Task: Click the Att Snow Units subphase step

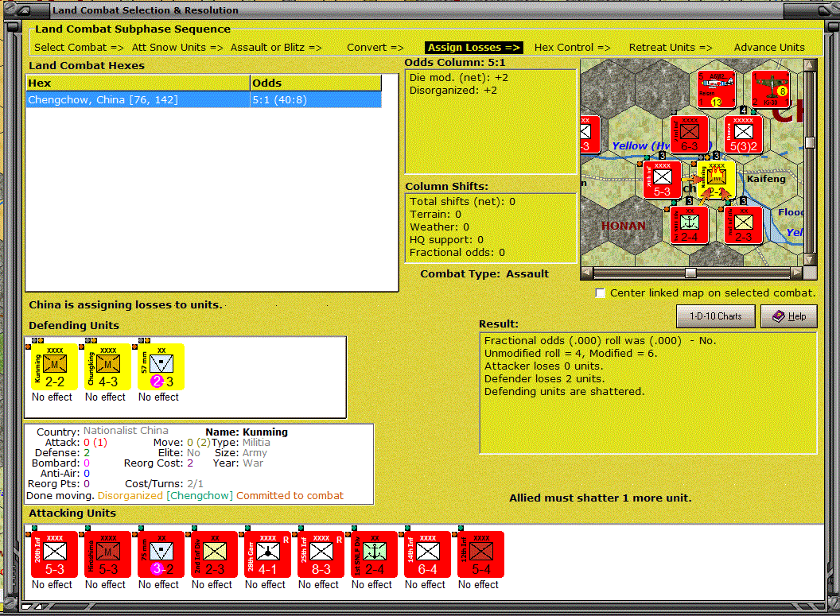Action: (x=177, y=48)
